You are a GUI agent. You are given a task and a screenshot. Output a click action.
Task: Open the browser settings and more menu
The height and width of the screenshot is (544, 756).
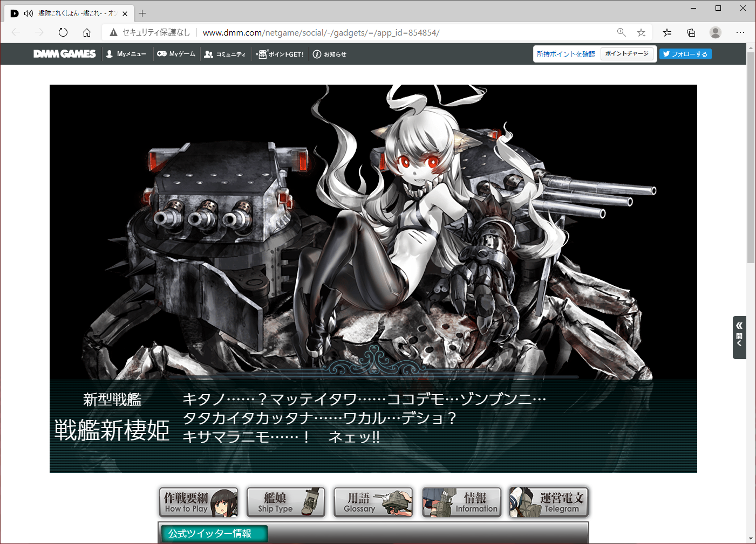point(740,32)
